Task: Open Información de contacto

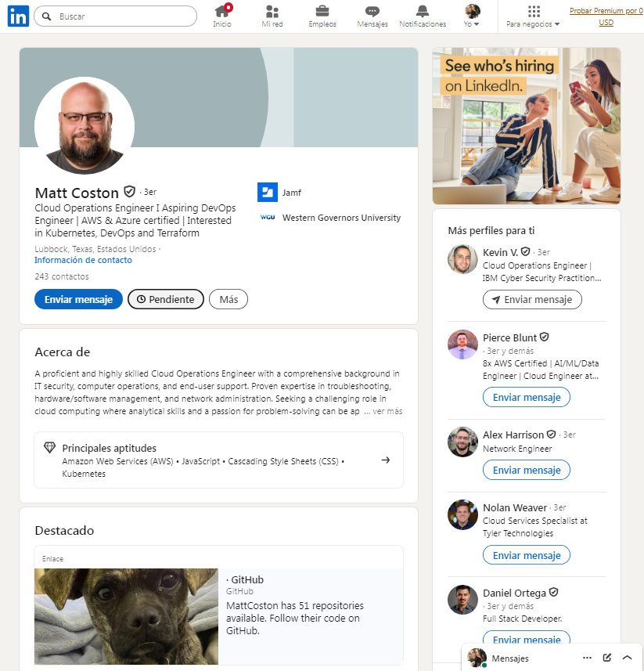Action: (x=84, y=260)
